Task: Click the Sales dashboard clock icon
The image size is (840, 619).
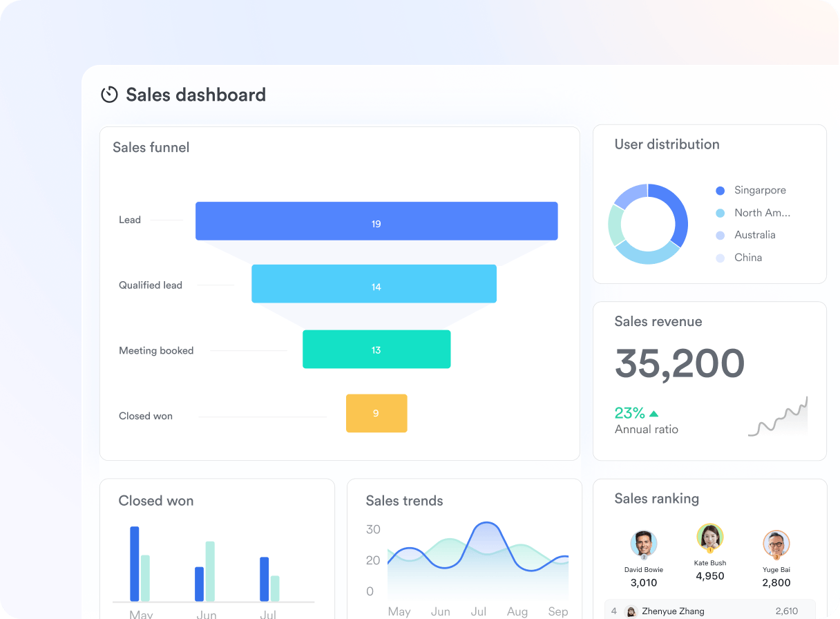Action: tap(109, 95)
